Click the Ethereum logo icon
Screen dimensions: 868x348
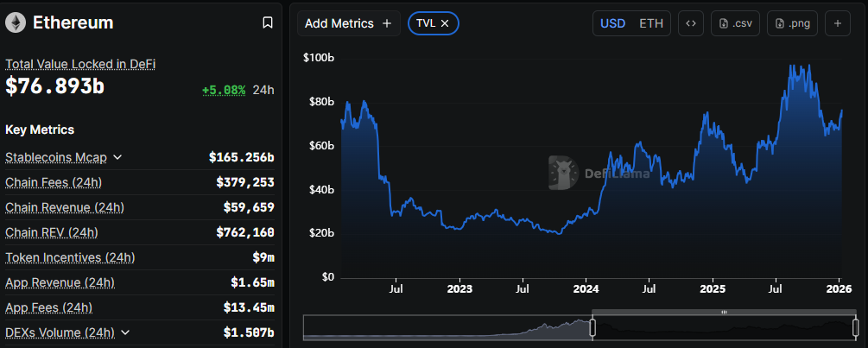pyautogui.click(x=16, y=23)
